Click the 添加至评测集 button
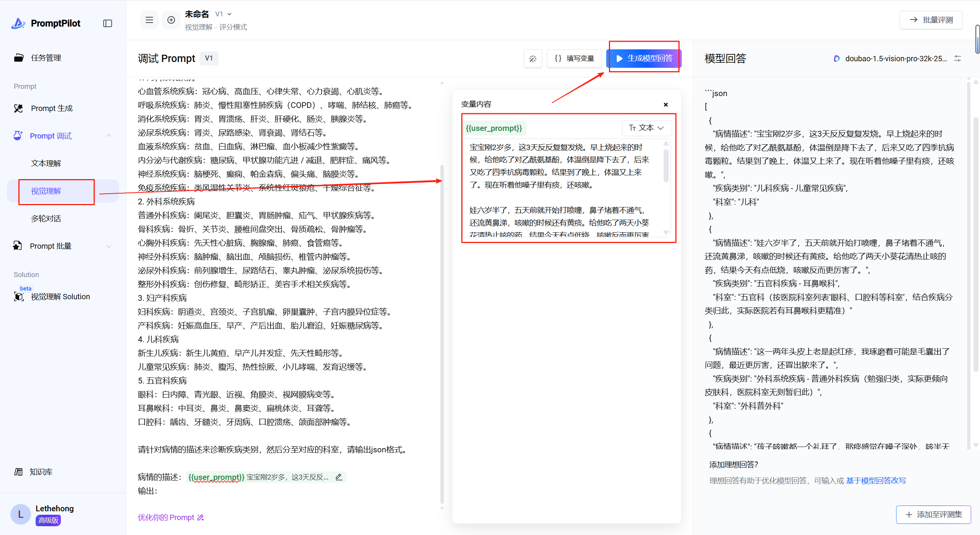This screenshot has width=980, height=535. coord(933,514)
